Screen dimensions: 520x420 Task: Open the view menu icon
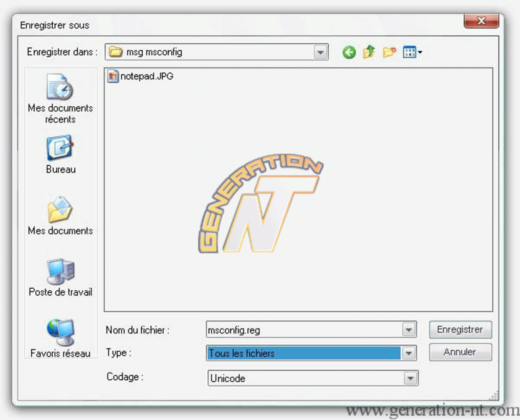click(x=412, y=52)
